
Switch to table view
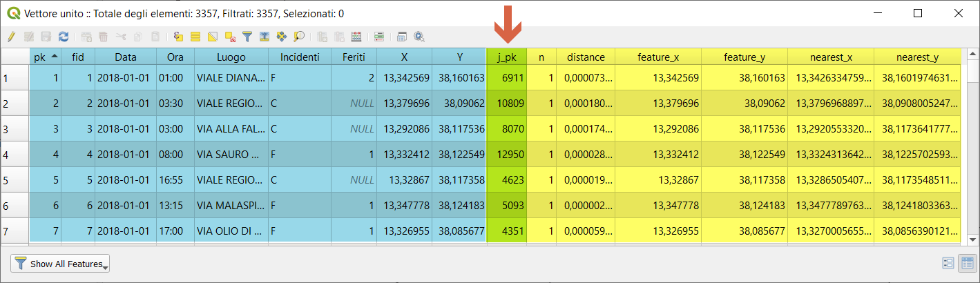(x=966, y=263)
